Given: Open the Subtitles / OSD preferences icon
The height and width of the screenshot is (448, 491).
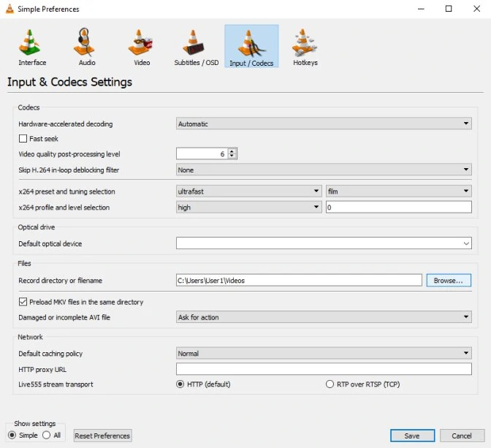Looking at the screenshot, I should click(x=194, y=42).
